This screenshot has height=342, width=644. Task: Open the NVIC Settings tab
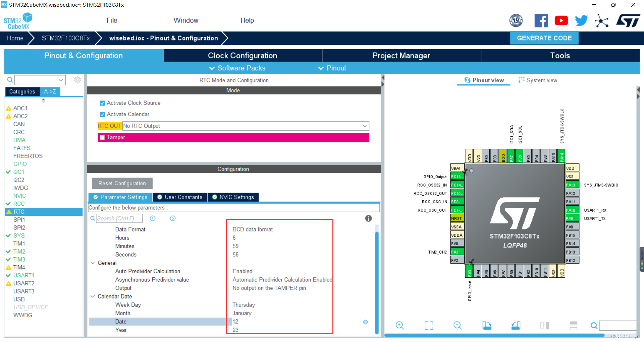pos(233,197)
